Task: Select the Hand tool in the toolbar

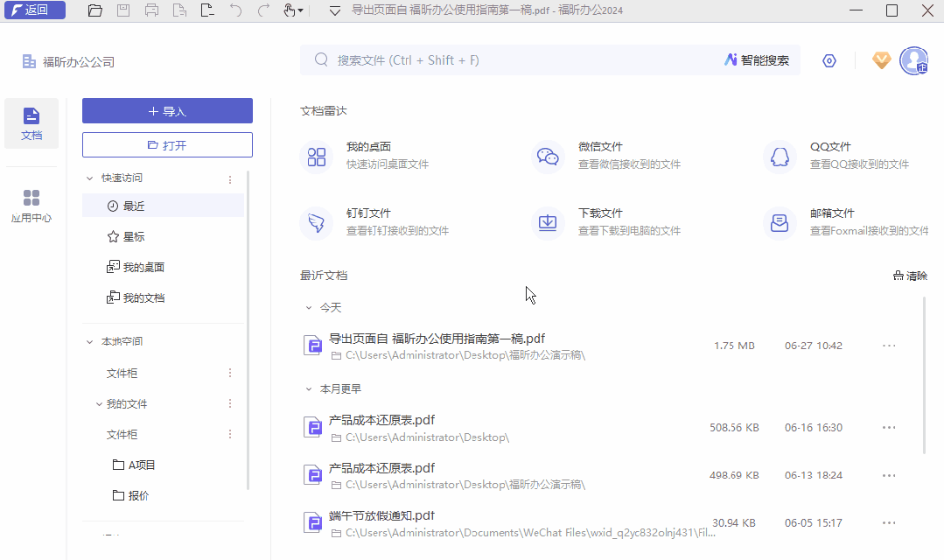Action: click(x=288, y=10)
